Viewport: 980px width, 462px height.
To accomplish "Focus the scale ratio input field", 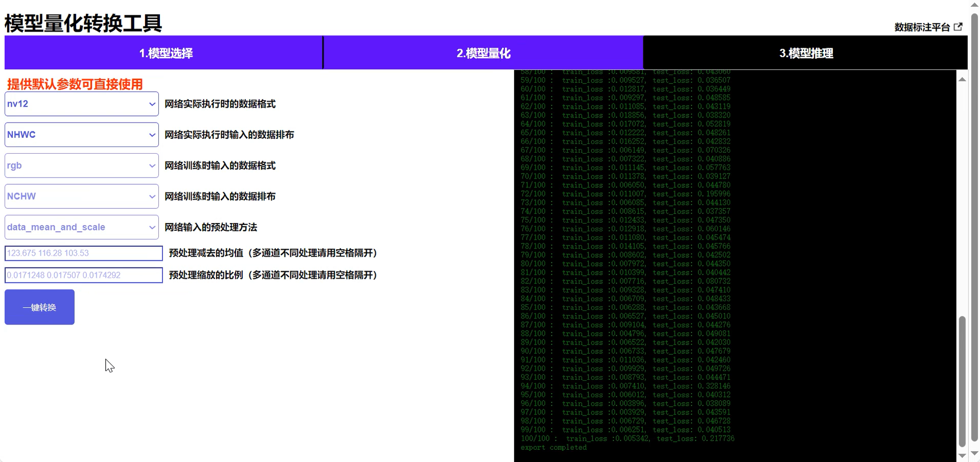I will (84, 275).
